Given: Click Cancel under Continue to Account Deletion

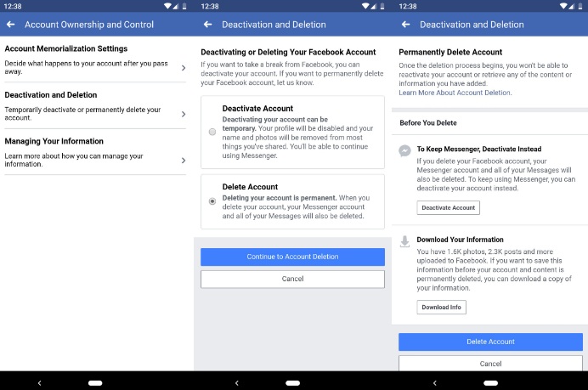Looking at the screenshot, I should point(292,279).
